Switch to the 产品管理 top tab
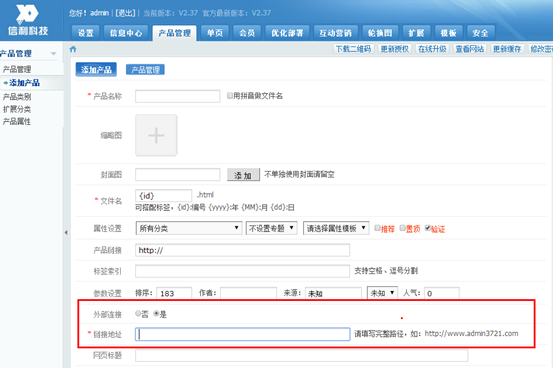 point(175,33)
